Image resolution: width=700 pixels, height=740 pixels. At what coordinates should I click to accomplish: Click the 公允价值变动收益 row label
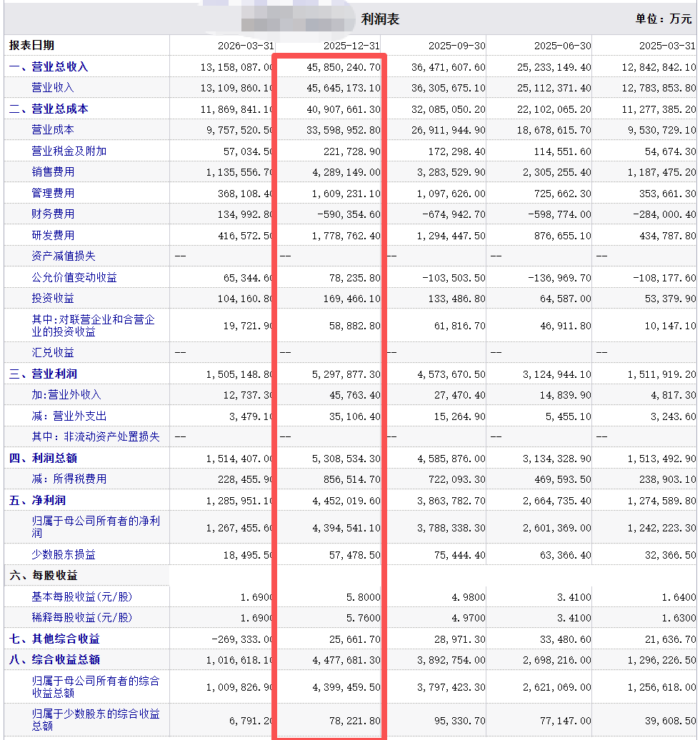(74, 277)
